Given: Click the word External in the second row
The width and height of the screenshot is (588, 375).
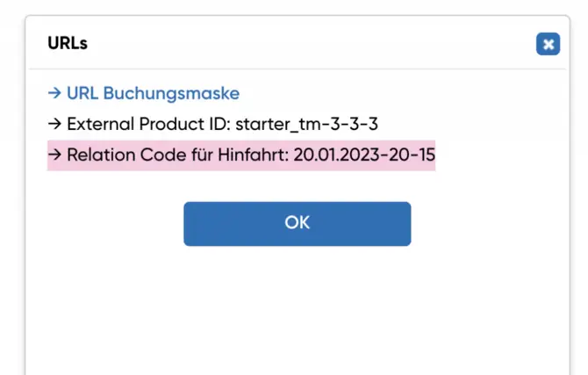Looking at the screenshot, I should tap(100, 124).
